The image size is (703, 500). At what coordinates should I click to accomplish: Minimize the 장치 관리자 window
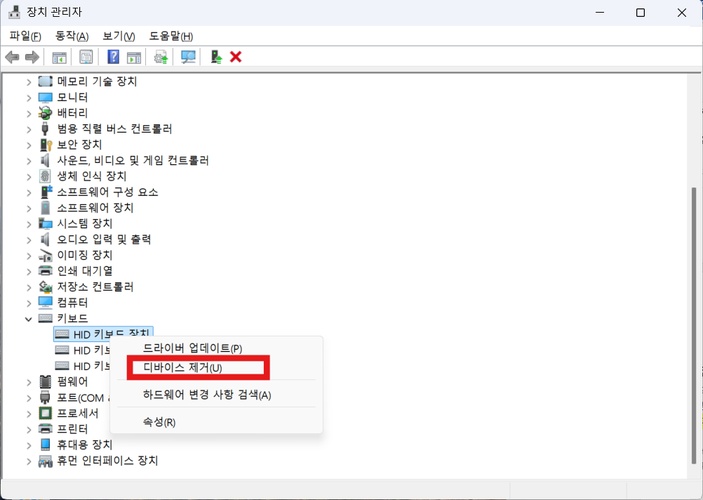pyautogui.click(x=599, y=13)
